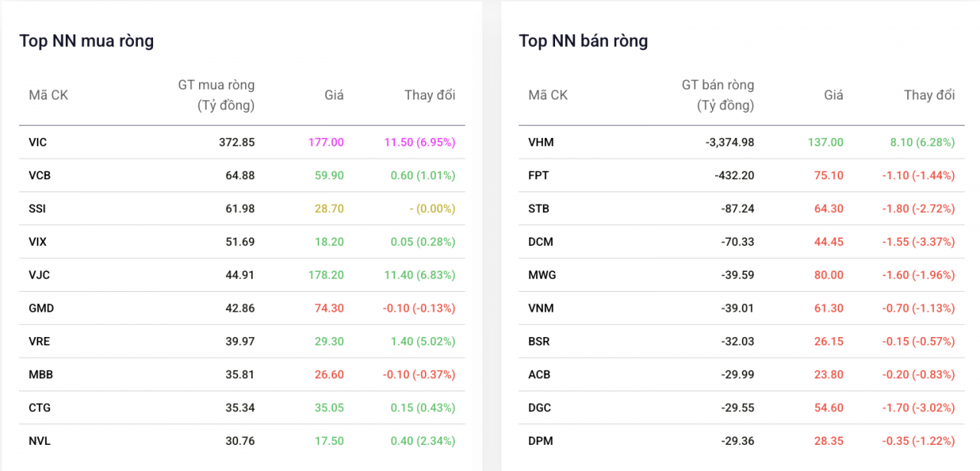Open the MWG ticker link
The image size is (980, 471).
[542, 275]
